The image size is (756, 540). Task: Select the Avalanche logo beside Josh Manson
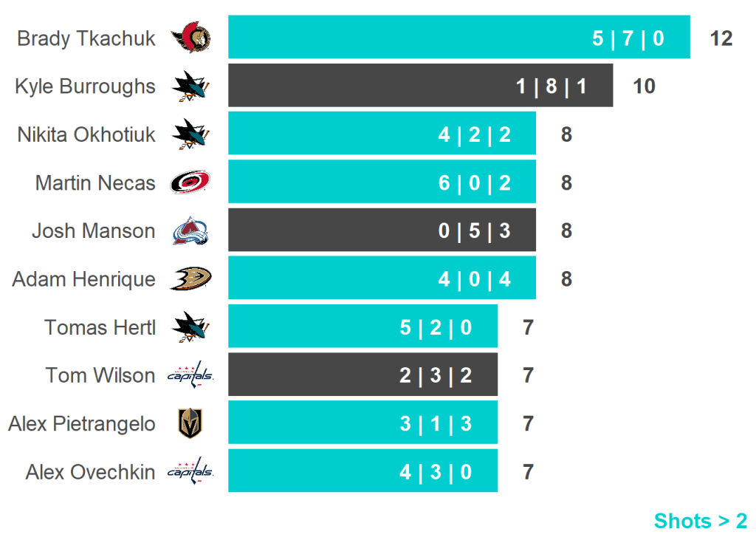pos(190,231)
